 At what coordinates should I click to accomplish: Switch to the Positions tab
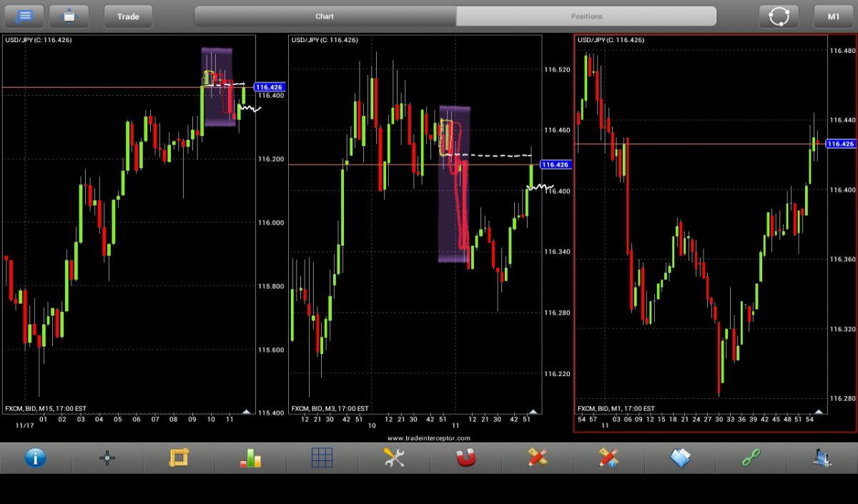[586, 16]
